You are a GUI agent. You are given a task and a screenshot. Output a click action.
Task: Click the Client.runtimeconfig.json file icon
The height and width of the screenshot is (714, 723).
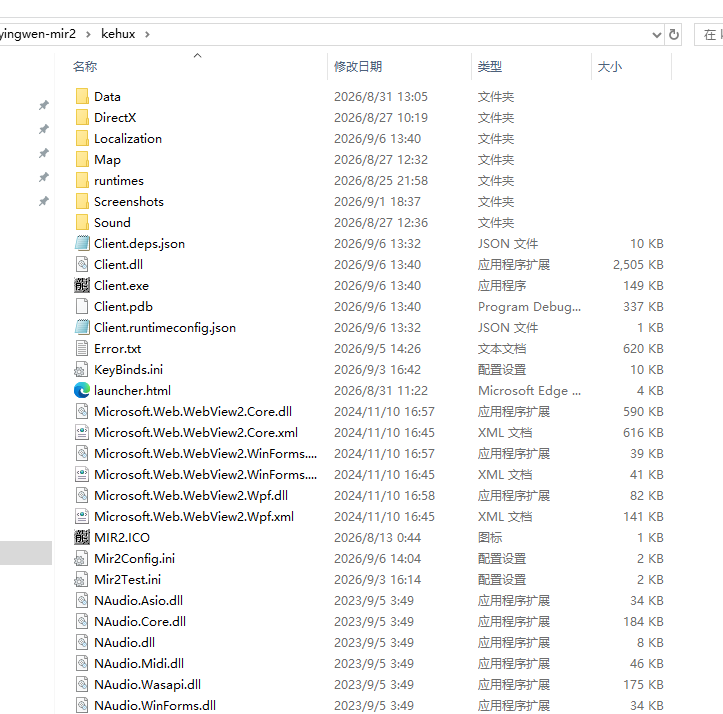click(82, 327)
